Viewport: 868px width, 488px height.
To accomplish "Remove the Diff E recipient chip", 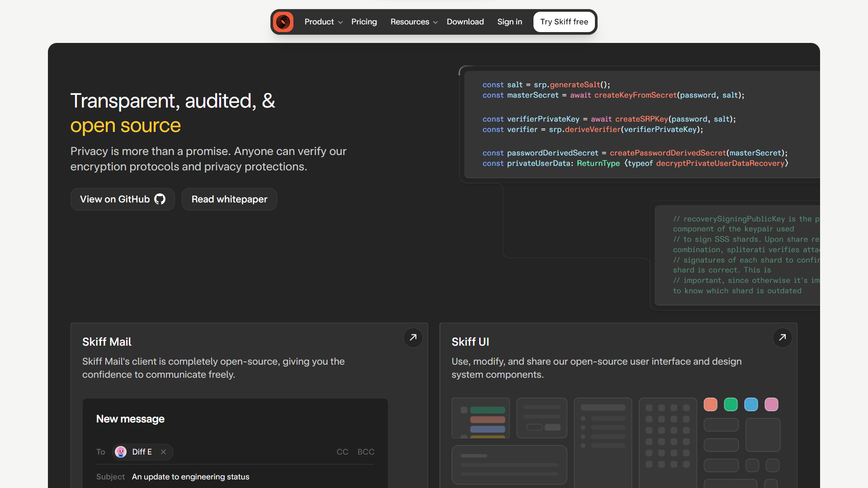I will coord(164,452).
